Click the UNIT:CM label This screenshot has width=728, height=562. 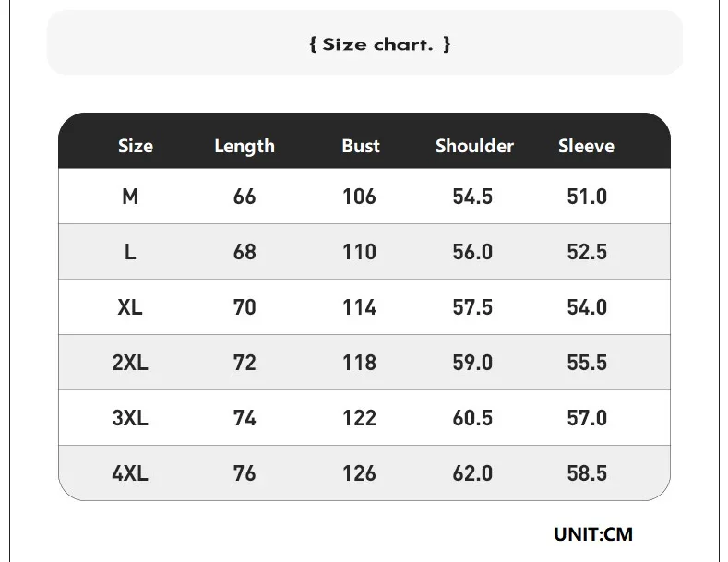tap(593, 533)
